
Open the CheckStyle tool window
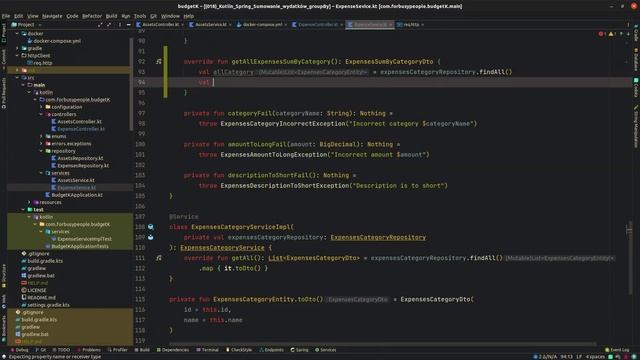point(239,350)
